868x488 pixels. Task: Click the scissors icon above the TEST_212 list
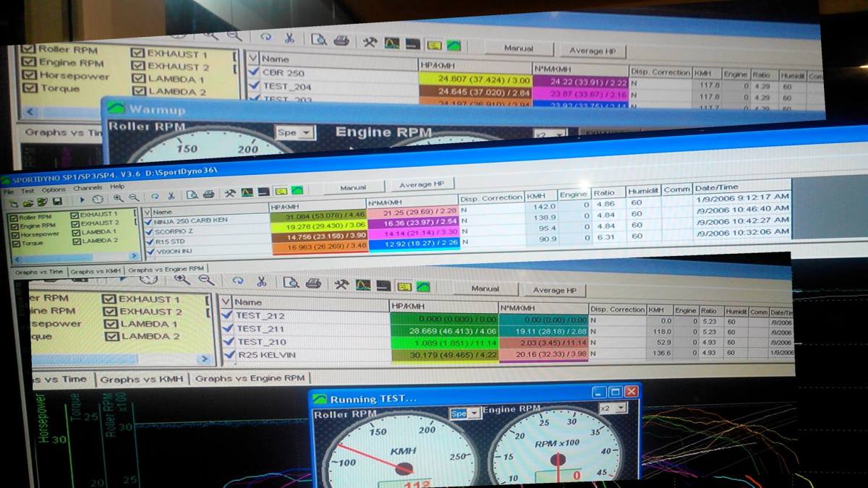(x=262, y=282)
